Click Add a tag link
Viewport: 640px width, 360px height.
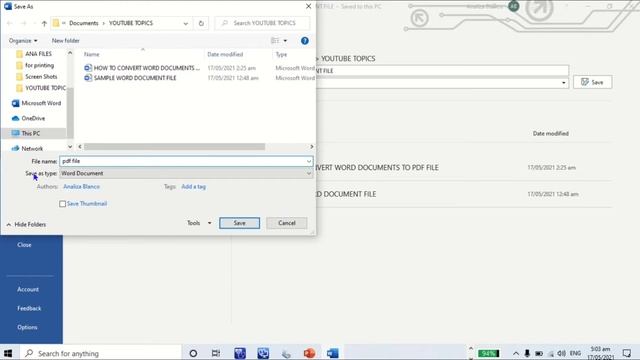tap(193, 187)
